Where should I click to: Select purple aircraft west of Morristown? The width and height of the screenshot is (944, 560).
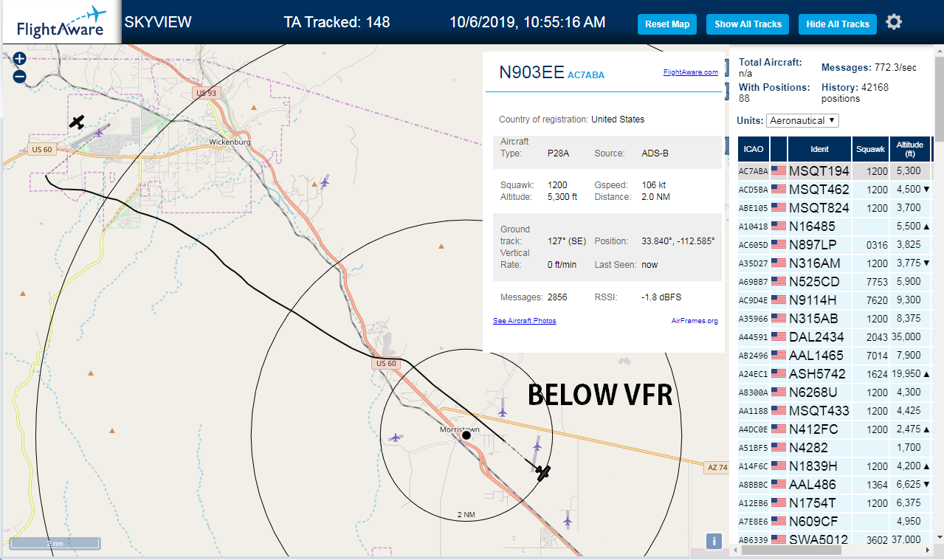point(396,438)
